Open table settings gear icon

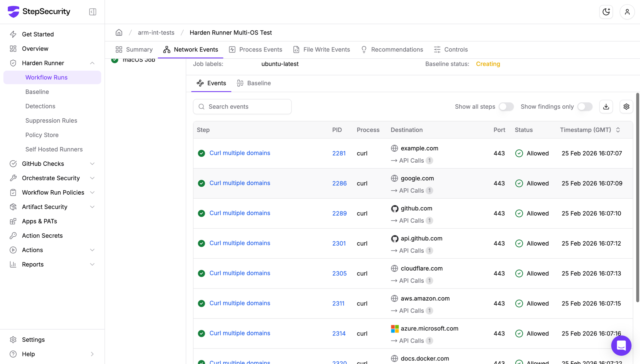tap(626, 106)
